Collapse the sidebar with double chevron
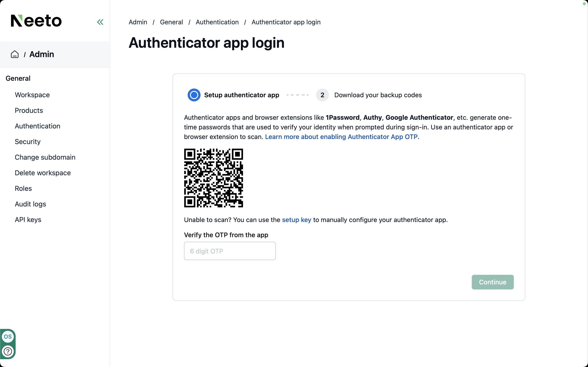The width and height of the screenshot is (588, 367). click(100, 22)
